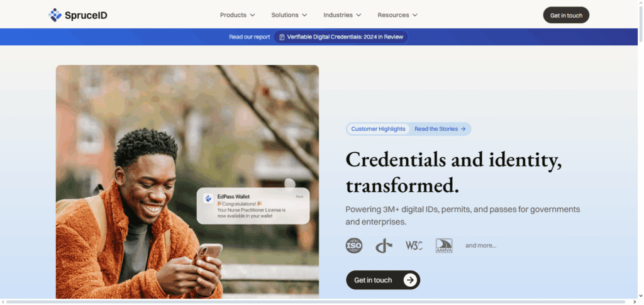Open the Products menu
The height and width of the screenshot is (305, 644).
click(237, 15)
